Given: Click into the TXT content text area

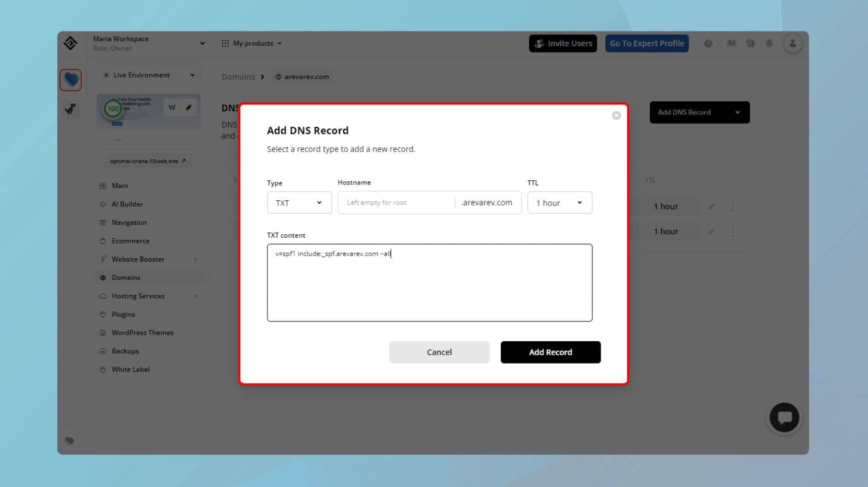Looking at the screenshot, I should [x=430, y=283].
